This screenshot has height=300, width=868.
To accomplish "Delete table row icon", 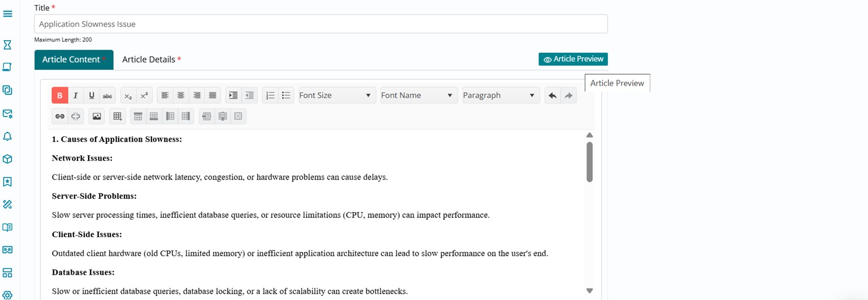I will click(x=207, y=116).
